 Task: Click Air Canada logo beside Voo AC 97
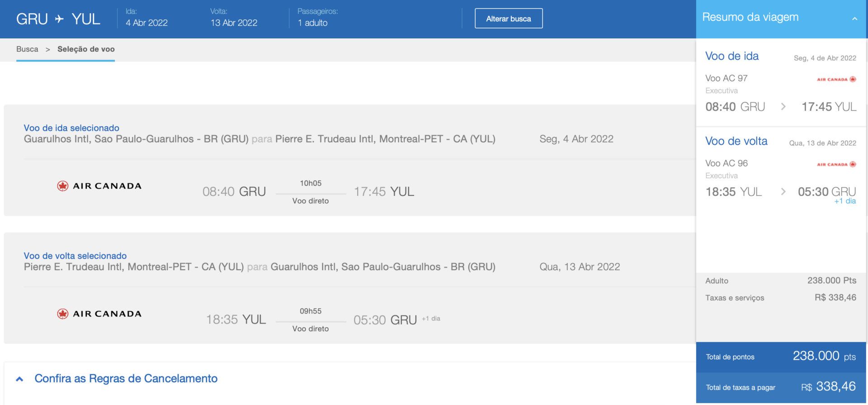[x=836, y=79]
